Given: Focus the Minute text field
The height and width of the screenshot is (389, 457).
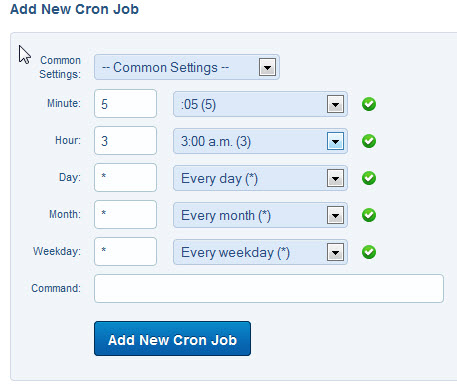Looking at the screenshot, I should tap(125, 104).
